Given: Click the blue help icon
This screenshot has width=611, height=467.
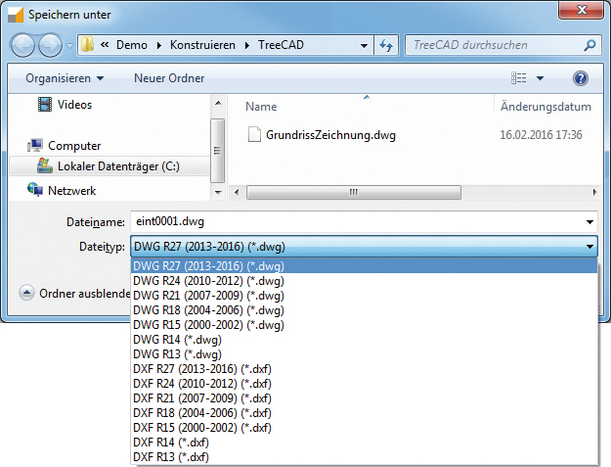Looking at the screenshot, I should (x=580, y=78).
